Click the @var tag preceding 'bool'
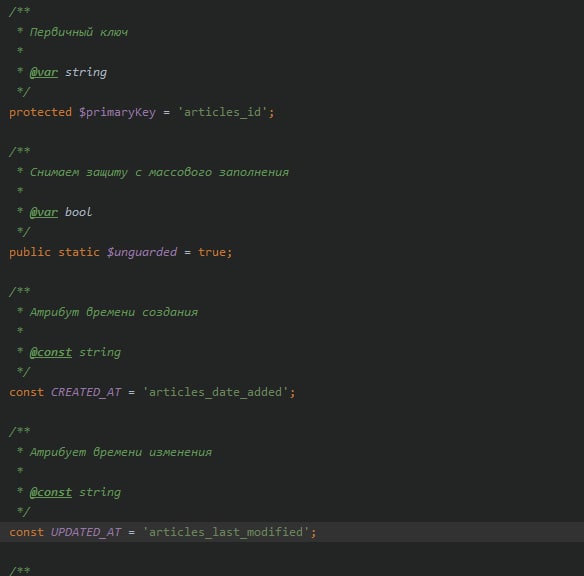Screen dimensions: 584x576 click(44, 212)
